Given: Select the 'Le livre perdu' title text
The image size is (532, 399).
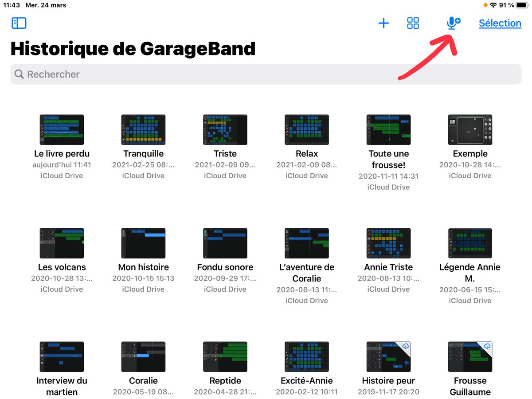Looking at the screenshot, I should pyautogui.click(x=62, y=154).
